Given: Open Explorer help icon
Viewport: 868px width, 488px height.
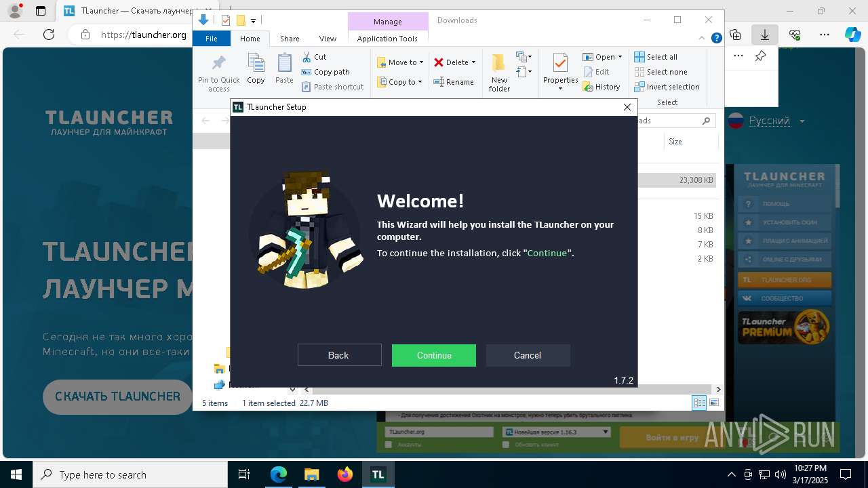Looking at the screenshot, I should coord(716,39).
